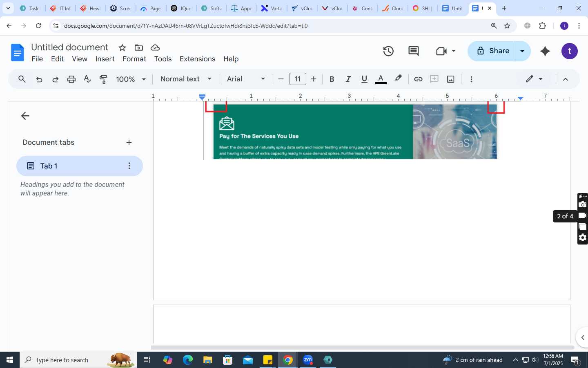Open the Chrome tab search dropdown

[x=8, y=8]
